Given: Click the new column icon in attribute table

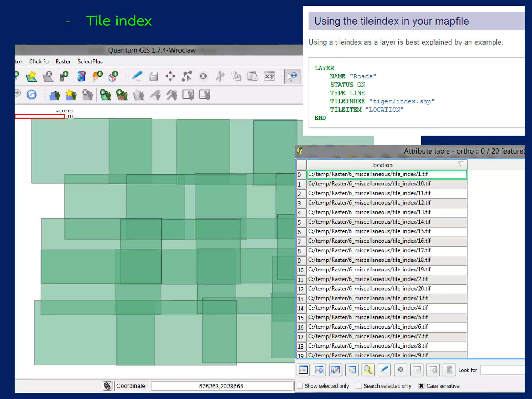Looking at the screenshot, I should click(x=417, y=370).
